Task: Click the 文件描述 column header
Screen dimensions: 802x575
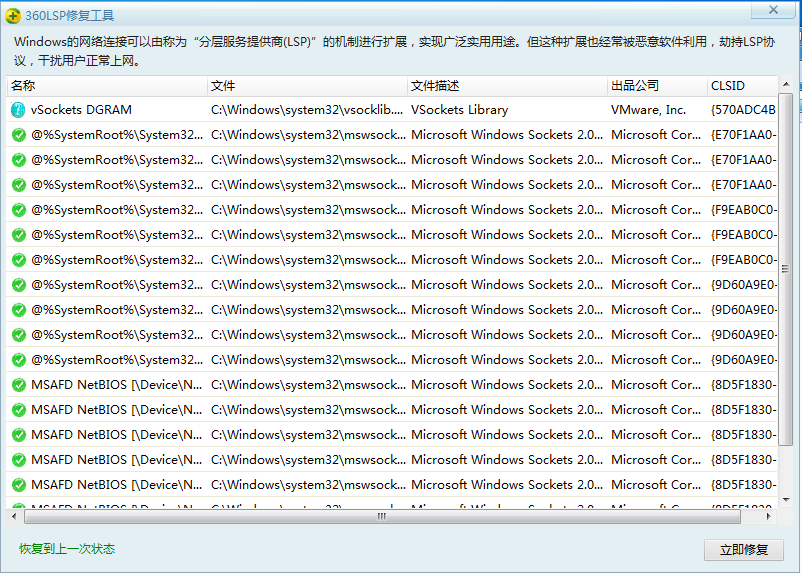Action: coord(507,86)
